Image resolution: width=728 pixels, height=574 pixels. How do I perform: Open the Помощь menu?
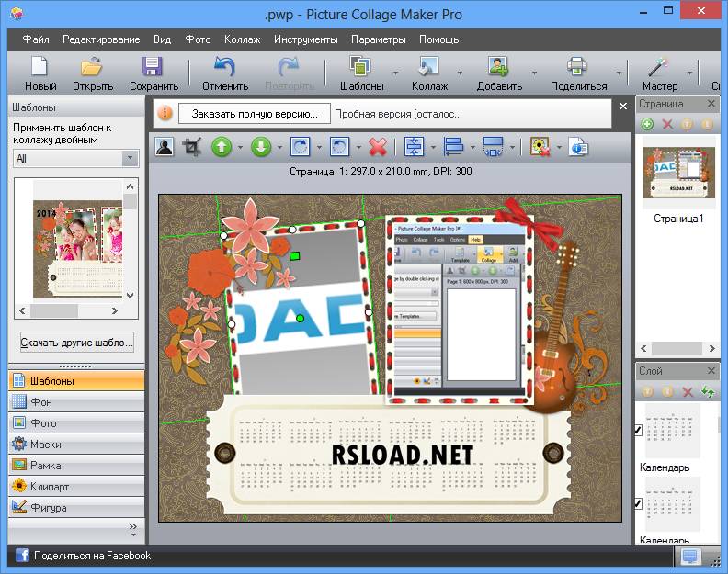tap(438, 39)
